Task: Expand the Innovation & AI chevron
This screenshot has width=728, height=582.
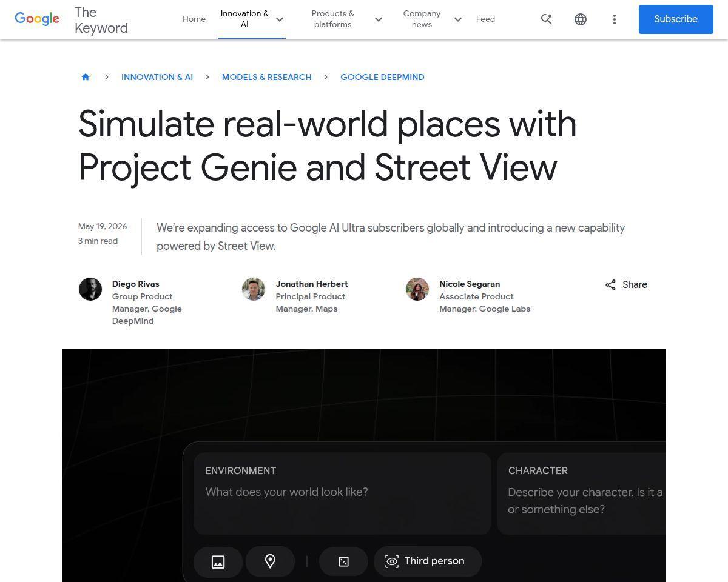Action: coord(280,19)
